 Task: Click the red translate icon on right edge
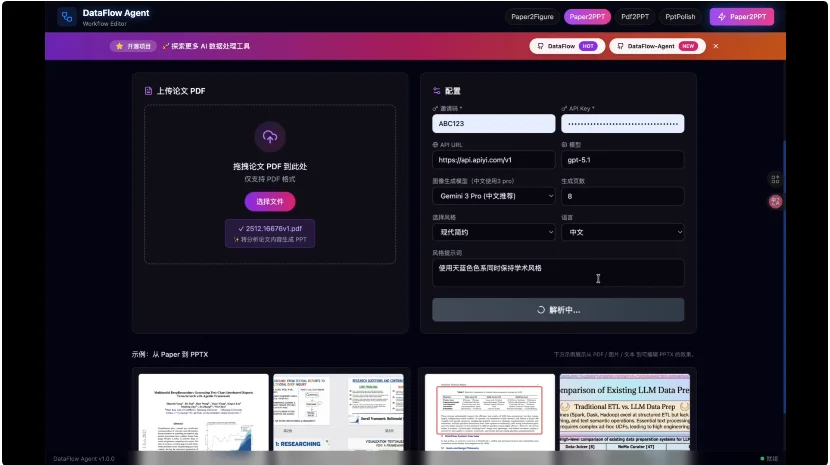tap(775, 201)
